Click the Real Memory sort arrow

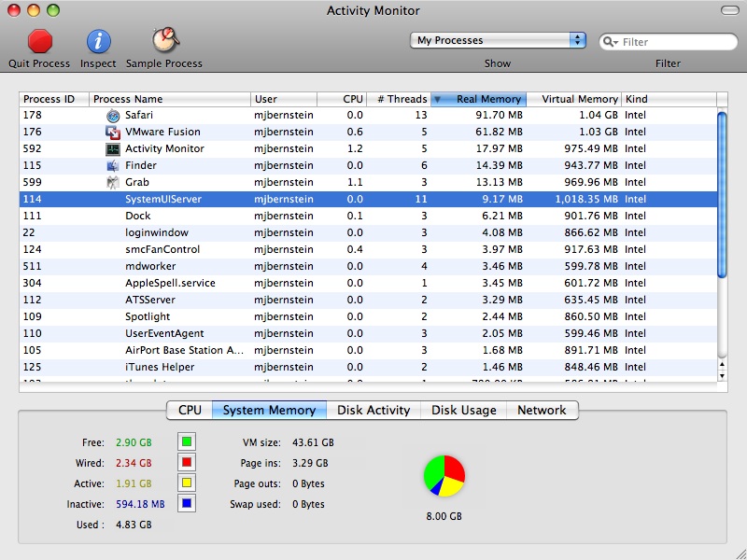pos(437,100)
